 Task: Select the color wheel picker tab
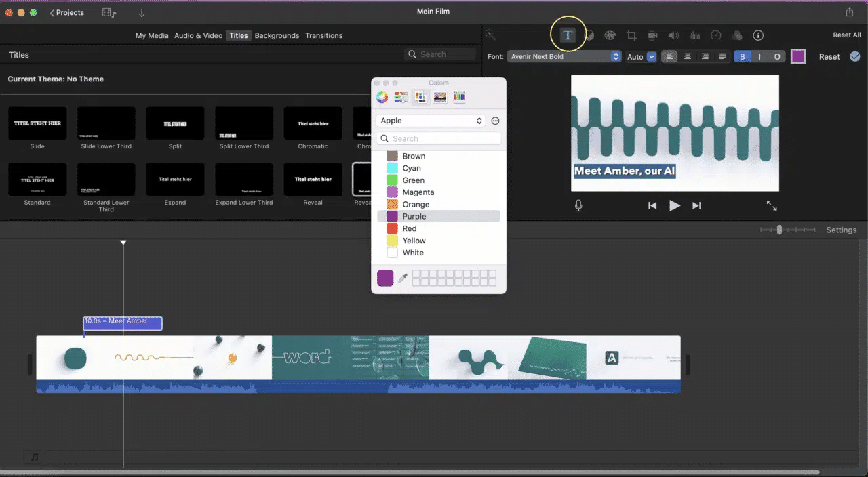coord(382,98)
